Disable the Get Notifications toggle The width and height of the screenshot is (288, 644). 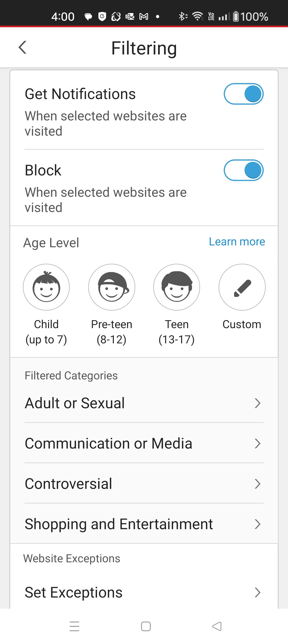pyautogui.click(x=243, y=94)
